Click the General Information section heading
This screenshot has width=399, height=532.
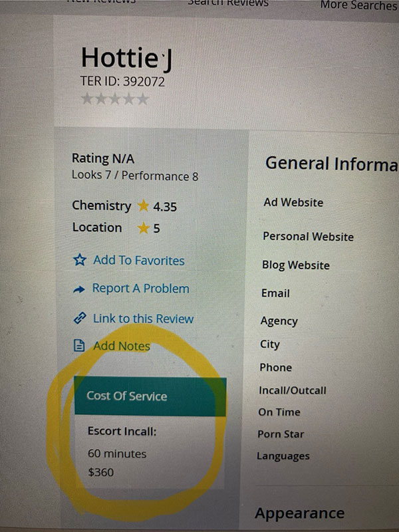click(331, 164)
